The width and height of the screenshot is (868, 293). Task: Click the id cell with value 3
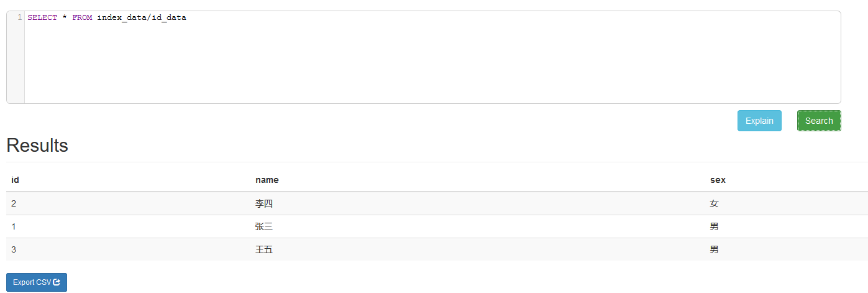14,249
